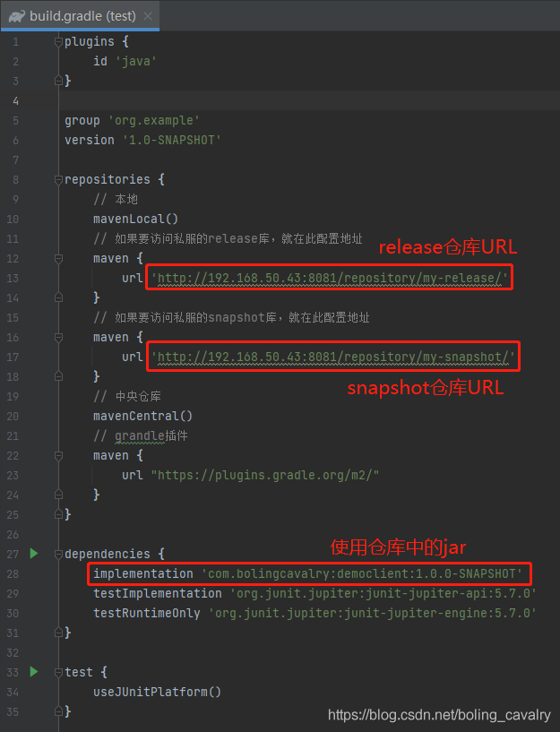Click the testRuntimeOnly keyword
The width and height of the screenshot is (560, 732).
coord(147,613)
